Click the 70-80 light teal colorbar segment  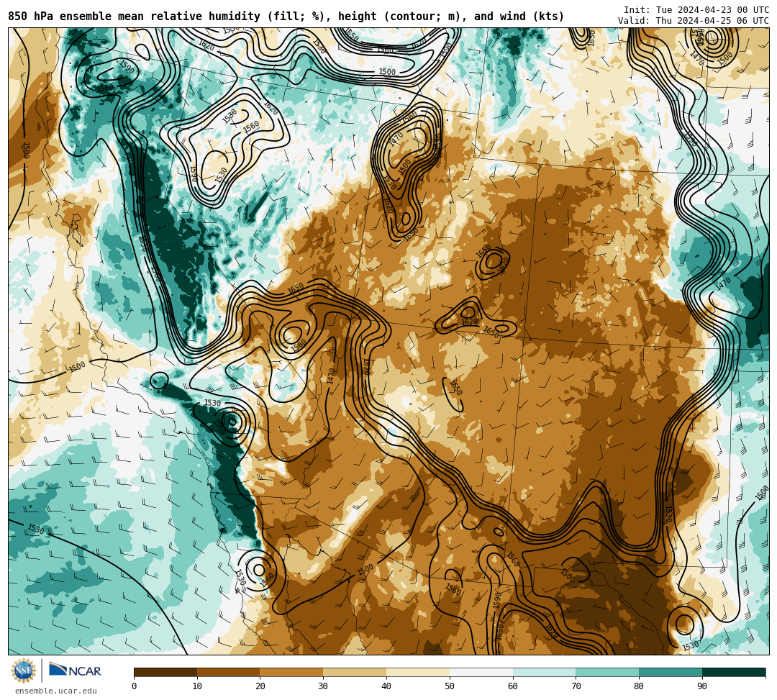[607, 673]
